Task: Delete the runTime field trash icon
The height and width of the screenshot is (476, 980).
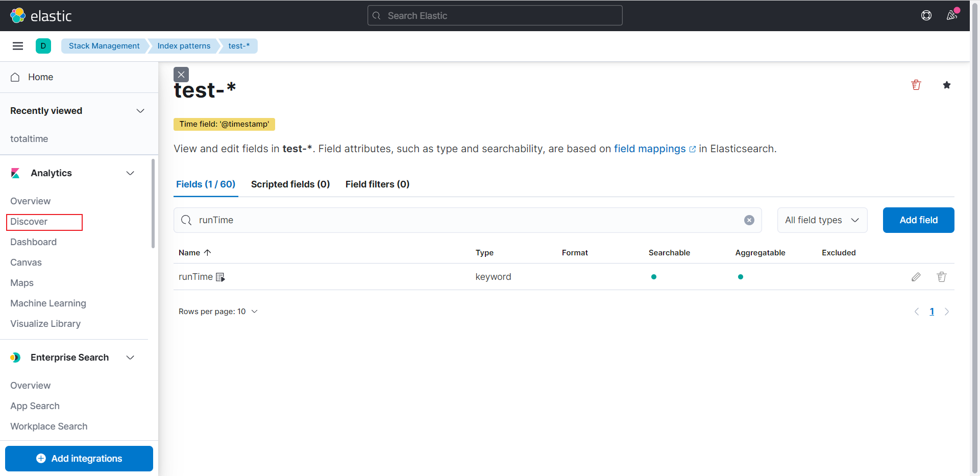Action: (x=942, y=277)
